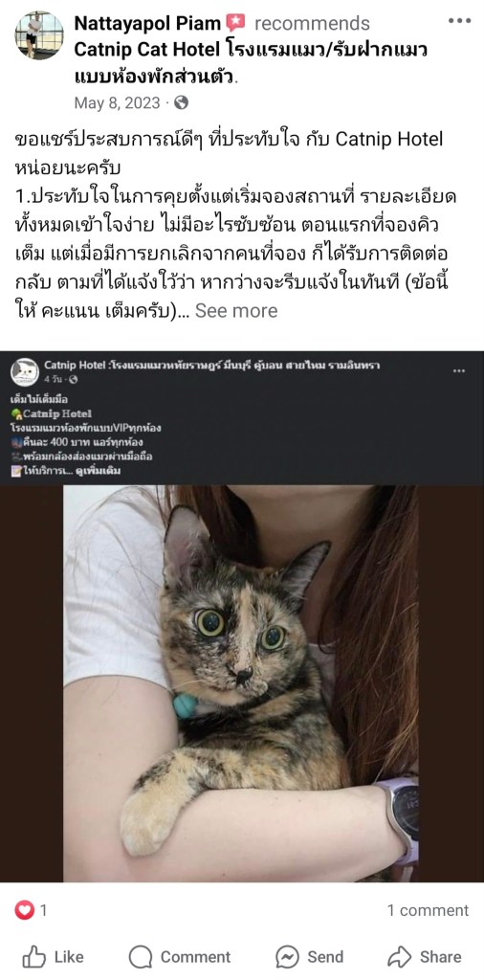The width and height of the screenshot is (484, 980).
Task: Open the Catnip Cat Hotel page link
Action: (x=251, y=64)
